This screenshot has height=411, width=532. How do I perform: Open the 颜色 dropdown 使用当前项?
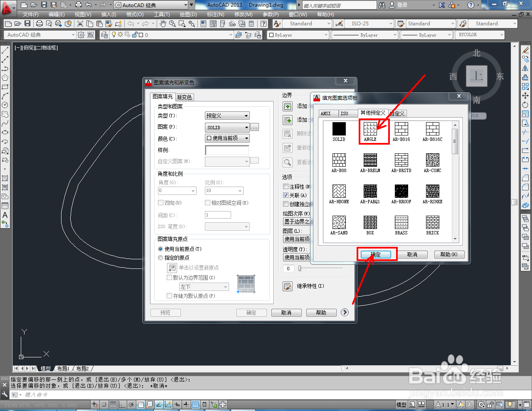227,138
